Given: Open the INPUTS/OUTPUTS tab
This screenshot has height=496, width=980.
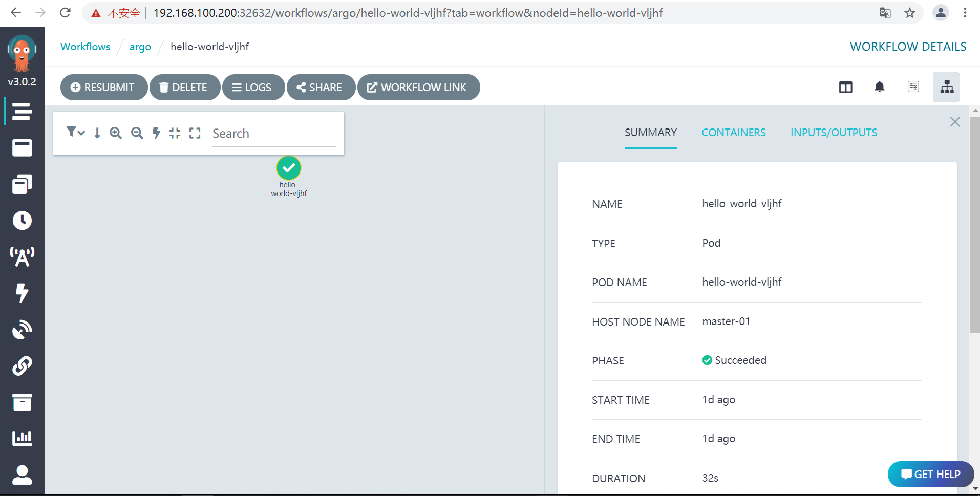Looking at the screenshot, I should tap(834, 132).
